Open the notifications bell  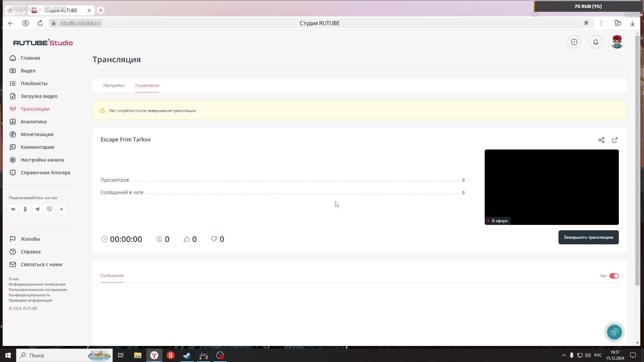(596, 42)
